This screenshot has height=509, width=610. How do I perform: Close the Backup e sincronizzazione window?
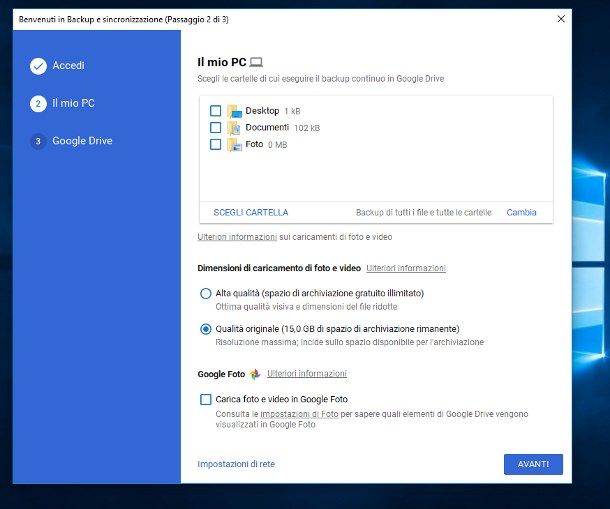coord(561,19)
